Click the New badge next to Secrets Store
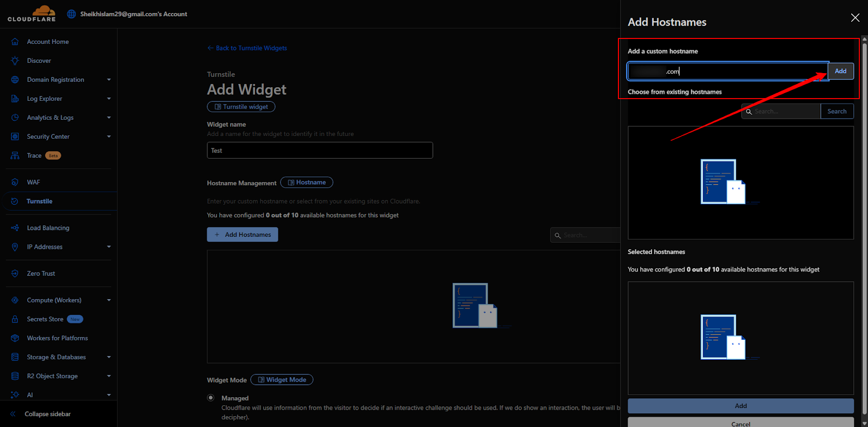 (x=75, y=319)
